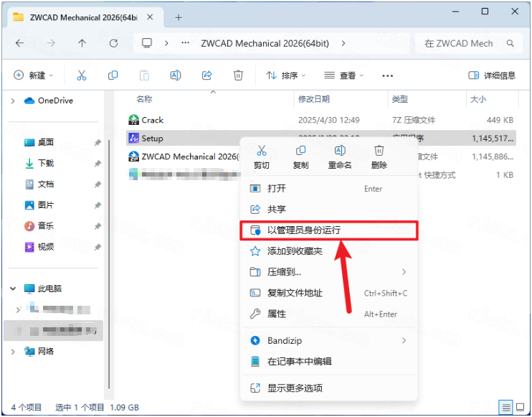Open the 查看 view dropdown

point(344,75)
